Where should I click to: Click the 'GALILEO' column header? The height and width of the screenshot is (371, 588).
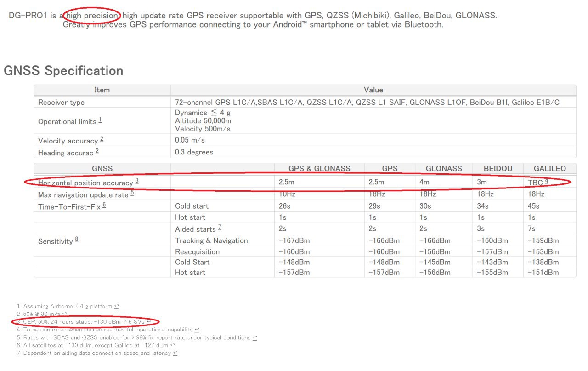pos(550,169)
